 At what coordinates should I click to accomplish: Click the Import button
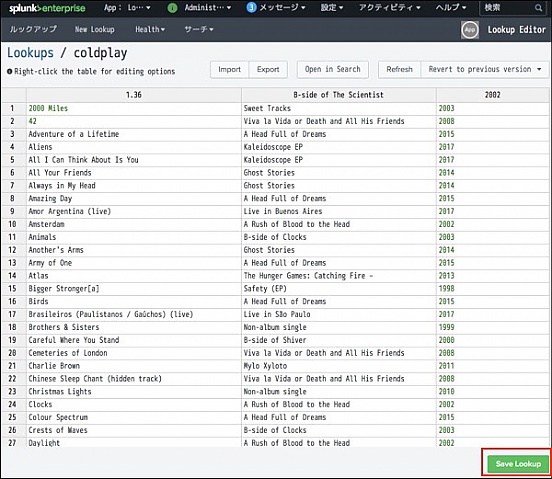click(x=230, y=69)
